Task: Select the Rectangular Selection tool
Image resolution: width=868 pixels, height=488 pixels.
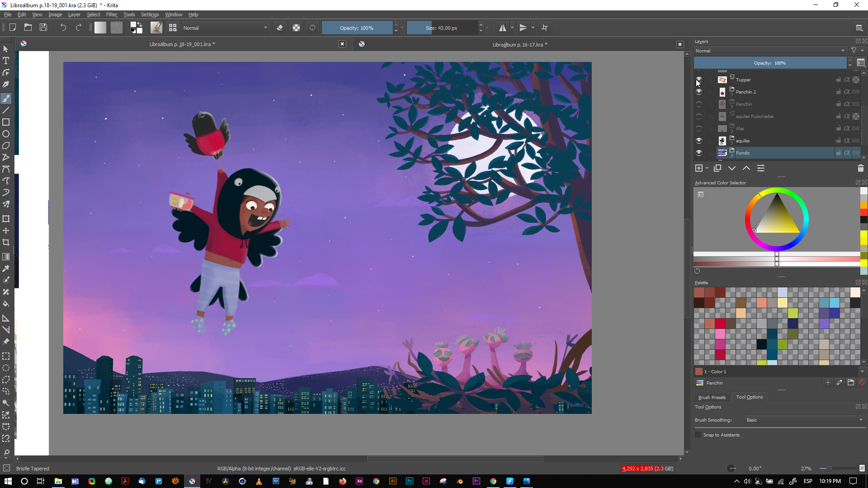Action: point(6,356)
